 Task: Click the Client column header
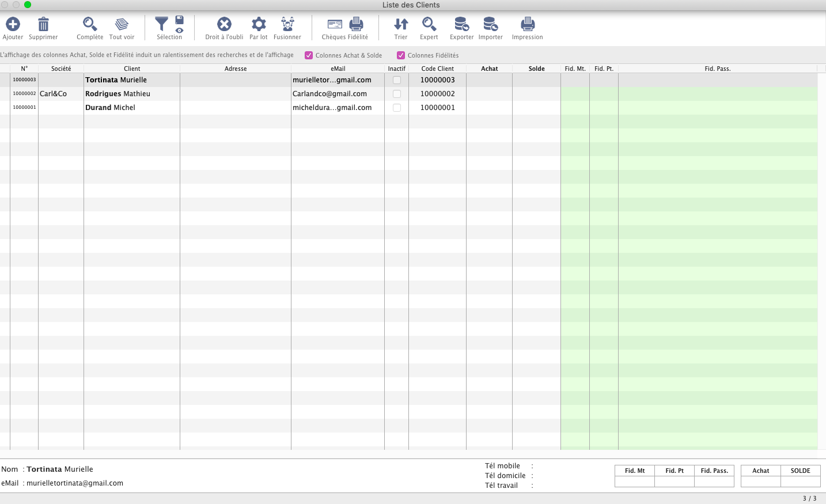[x=132, y=69]
